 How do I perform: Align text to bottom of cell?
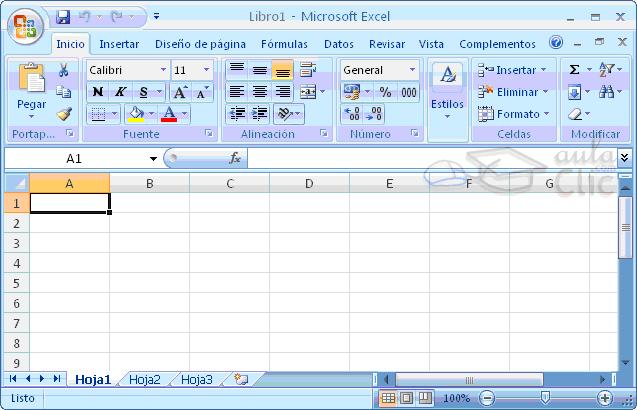(x=283, y=70)
